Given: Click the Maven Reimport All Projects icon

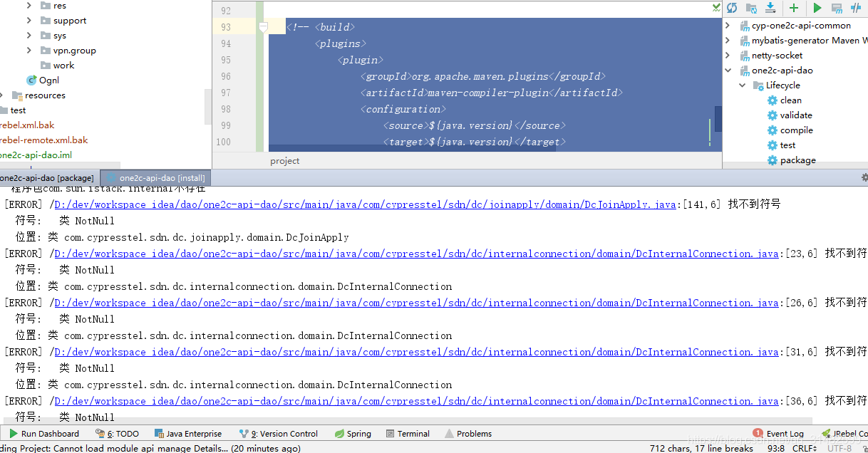Looking at the screenshot, I should click(x=732, y=8).
